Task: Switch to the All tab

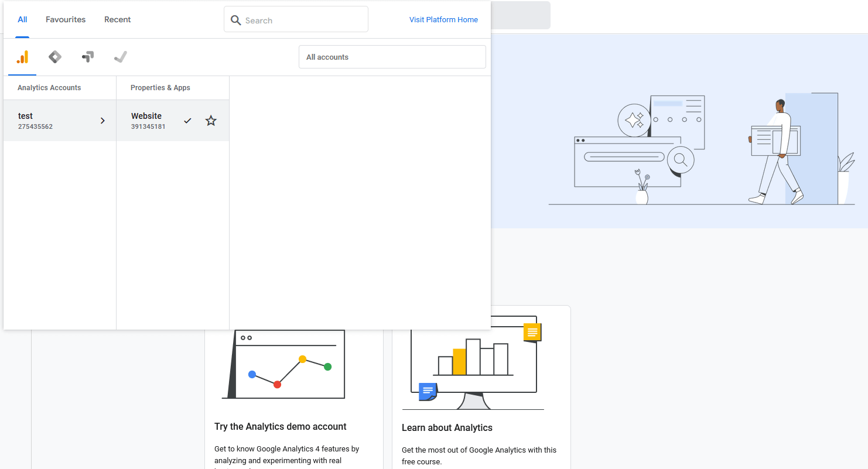Action: point(22,19)
